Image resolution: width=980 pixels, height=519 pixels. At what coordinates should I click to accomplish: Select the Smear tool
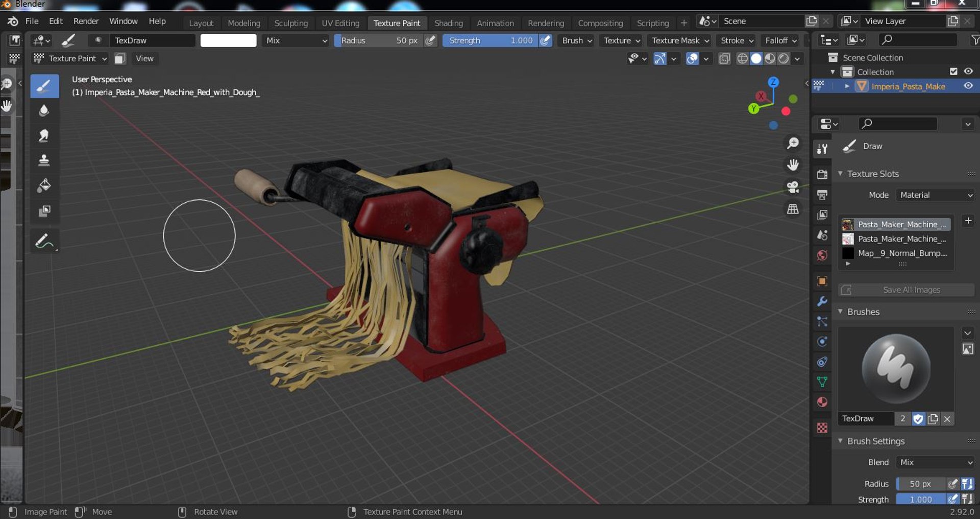tap(44, 135)
